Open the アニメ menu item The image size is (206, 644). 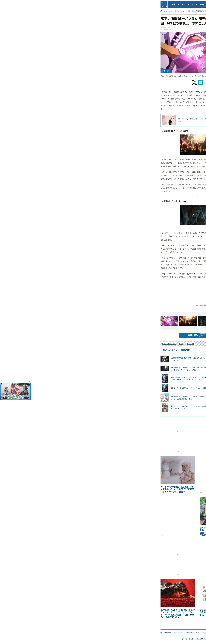tap(195, 5)
